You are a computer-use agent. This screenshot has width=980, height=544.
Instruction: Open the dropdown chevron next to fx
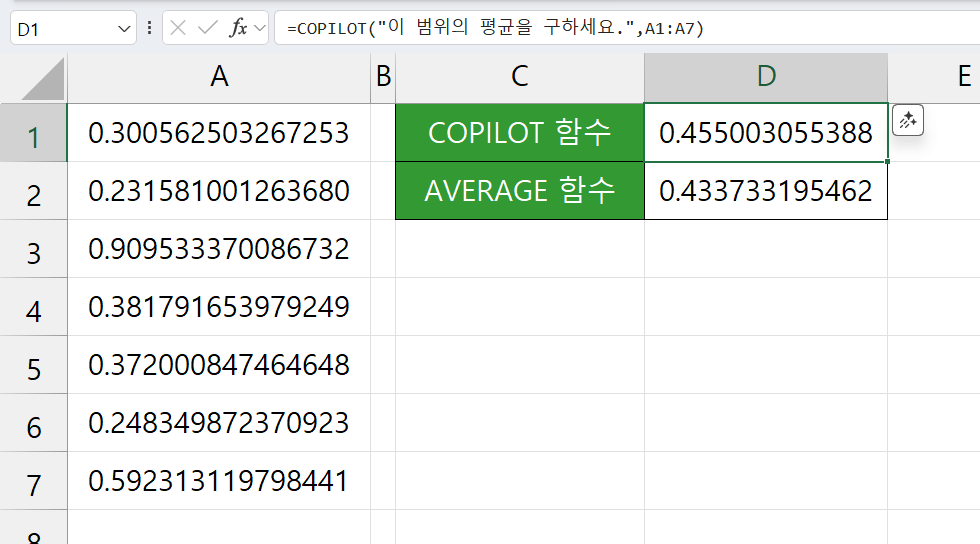260,29
